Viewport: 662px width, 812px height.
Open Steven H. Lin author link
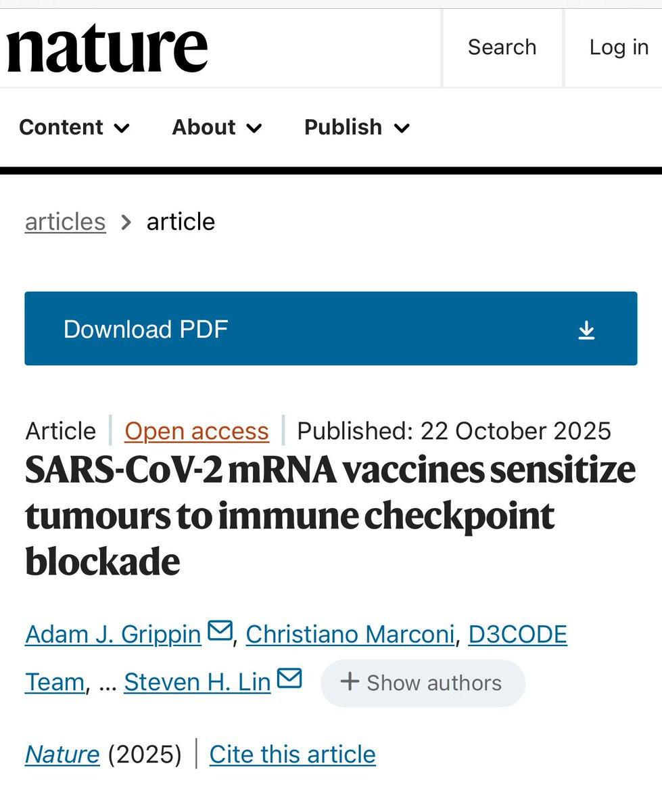197,682
